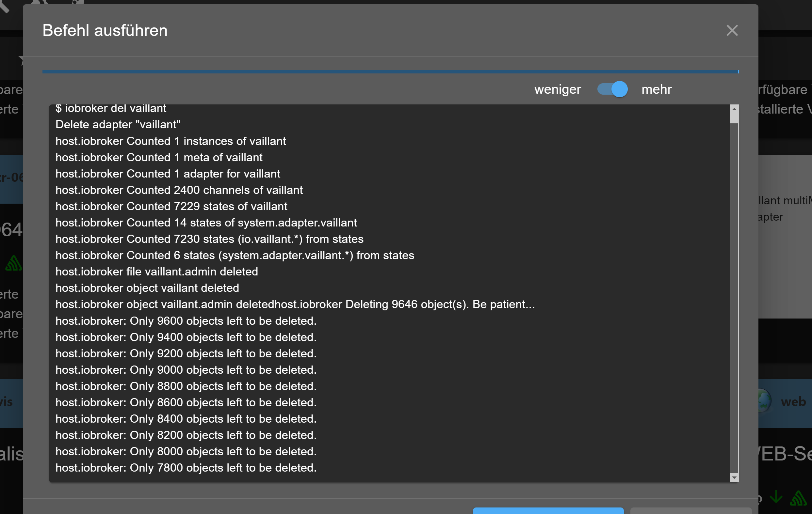Click 'file vaillant.admin deleted' line
This screenshot has width=812, height=514.
pos(157,272)
